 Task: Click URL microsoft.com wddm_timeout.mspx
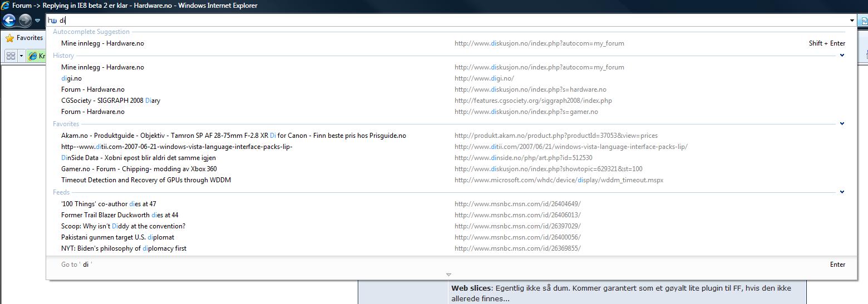tap(559, 180)
